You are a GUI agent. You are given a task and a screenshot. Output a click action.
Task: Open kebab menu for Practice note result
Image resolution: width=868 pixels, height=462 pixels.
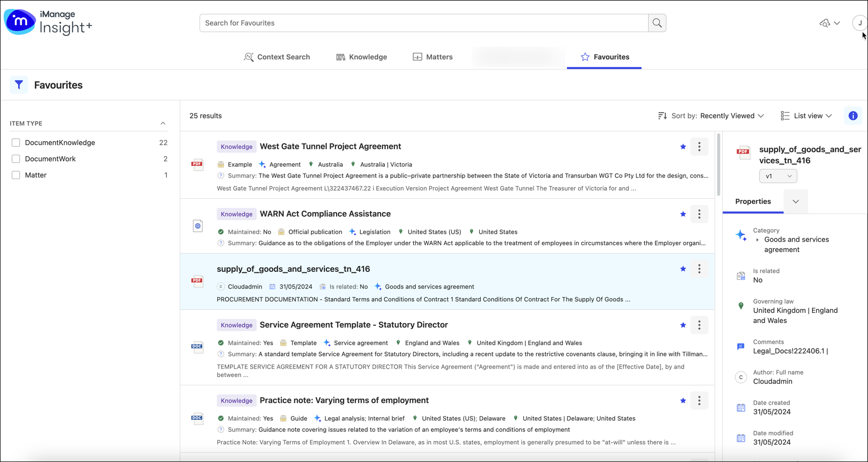click(699, 401)
